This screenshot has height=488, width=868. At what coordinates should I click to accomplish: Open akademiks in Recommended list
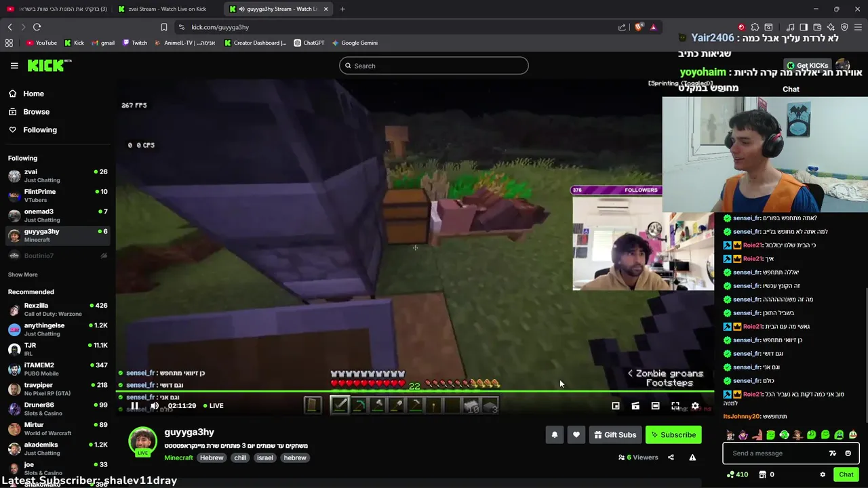click(x=58, y=448)
